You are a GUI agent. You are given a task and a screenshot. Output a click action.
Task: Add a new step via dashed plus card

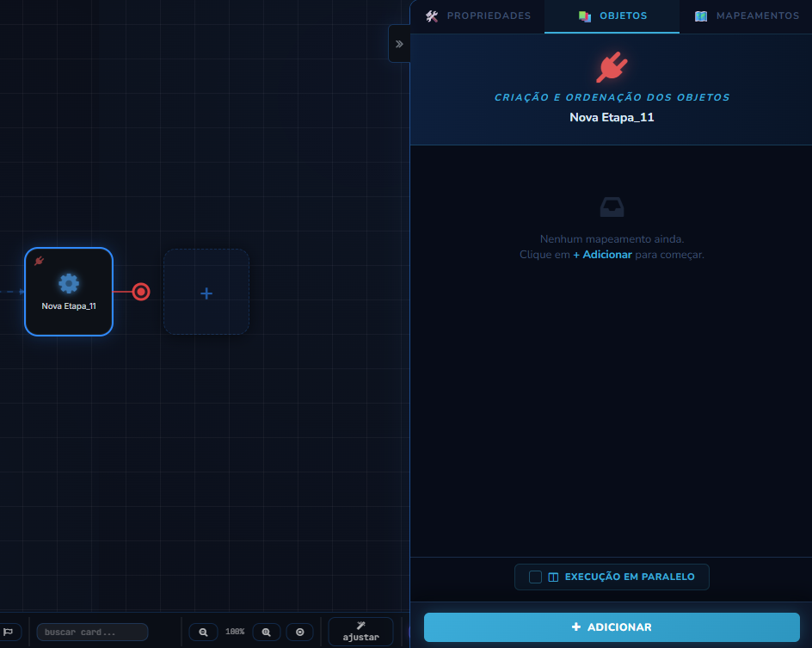(x=206, y=292)
